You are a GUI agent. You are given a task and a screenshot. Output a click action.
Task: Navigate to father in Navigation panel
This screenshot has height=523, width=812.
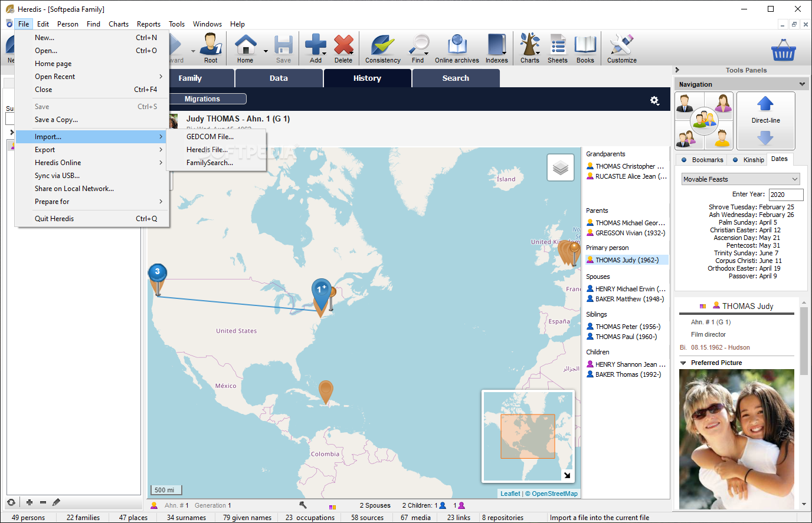[x=685, y=103]
